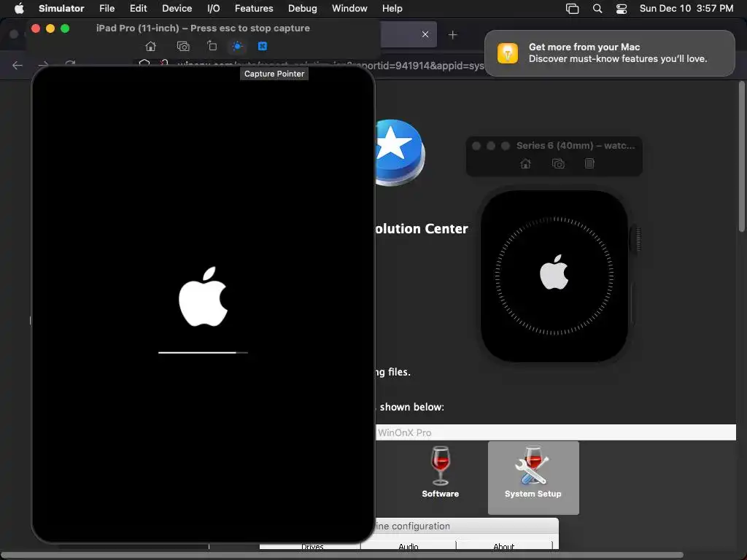Viewport: 747px width, 560px height.
Task: Open a new browser tab
Action: pyautogui.click(x=452, y=35)
